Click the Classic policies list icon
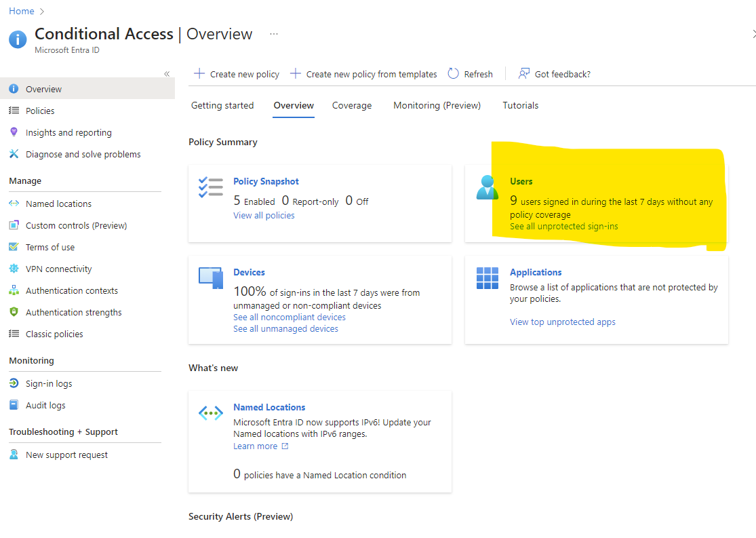This screenshot has width=756, height=538. pos(14,334)
